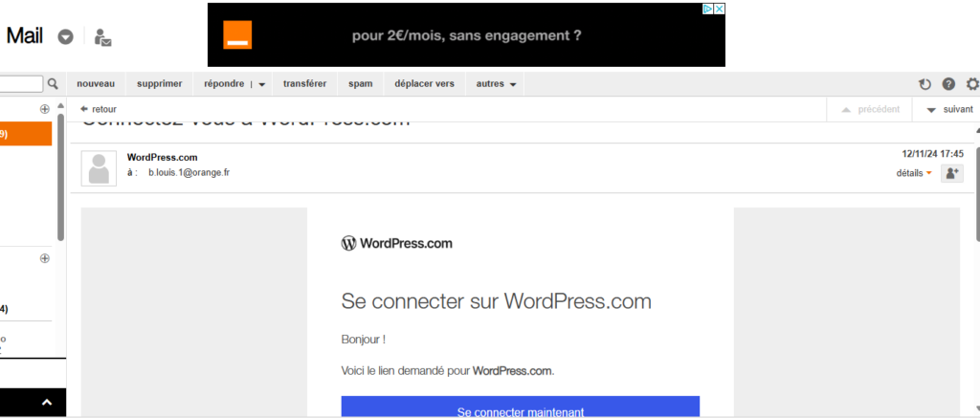Expand the détails of the message
The image size is (980, 418).
click(914, 173)
